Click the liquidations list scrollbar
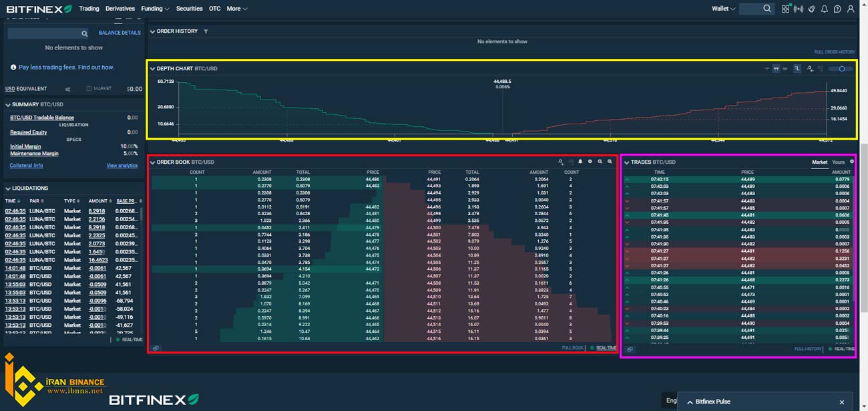Screen dimensions: 868x411 click(142, 215)
